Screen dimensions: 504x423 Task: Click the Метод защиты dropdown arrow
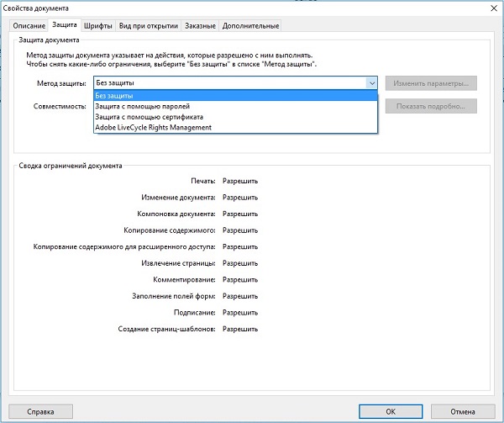pyautogui.click(x=372, y=83)
